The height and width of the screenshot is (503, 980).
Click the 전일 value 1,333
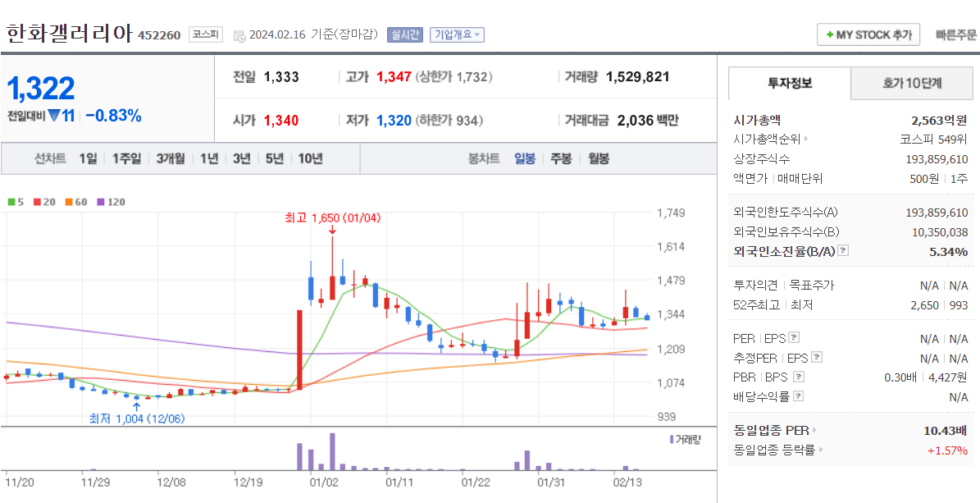(x=281, y=77)
